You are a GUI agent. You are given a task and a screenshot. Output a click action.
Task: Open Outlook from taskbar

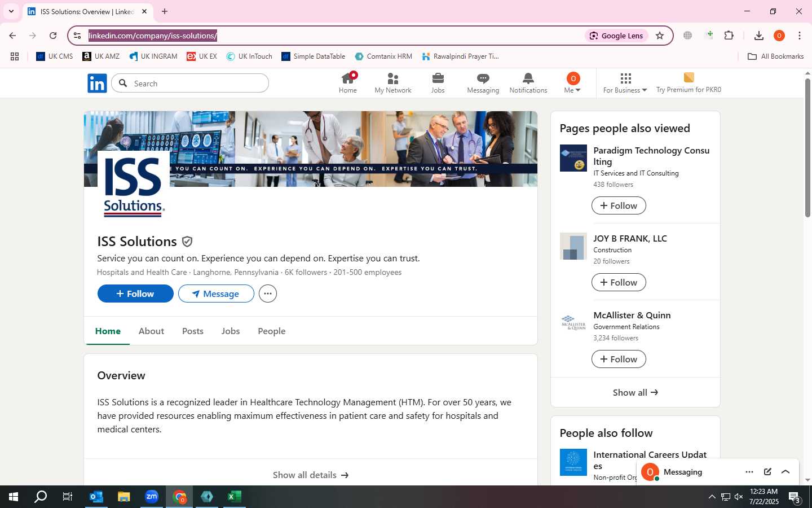[x=96, y=497]
